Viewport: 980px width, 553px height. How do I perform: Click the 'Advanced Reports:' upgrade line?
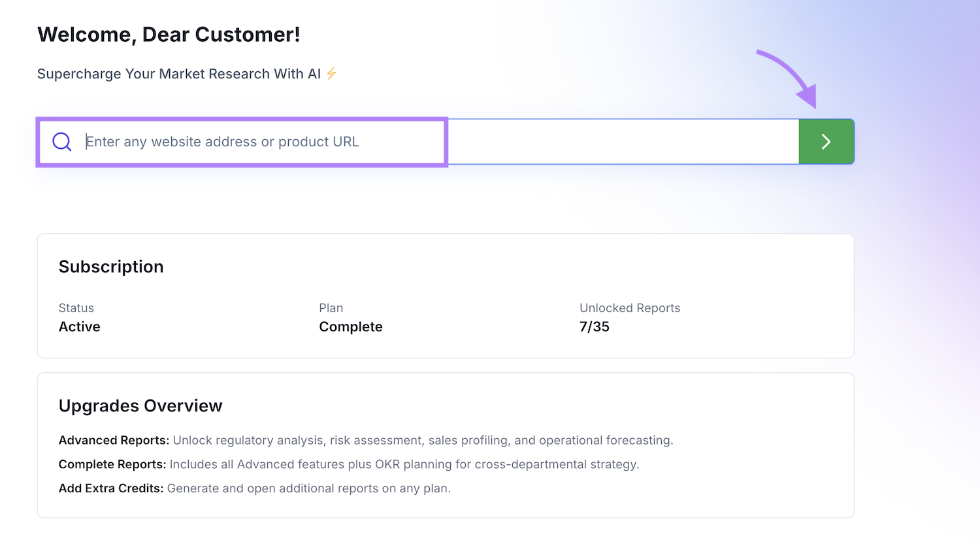[366, 441]
